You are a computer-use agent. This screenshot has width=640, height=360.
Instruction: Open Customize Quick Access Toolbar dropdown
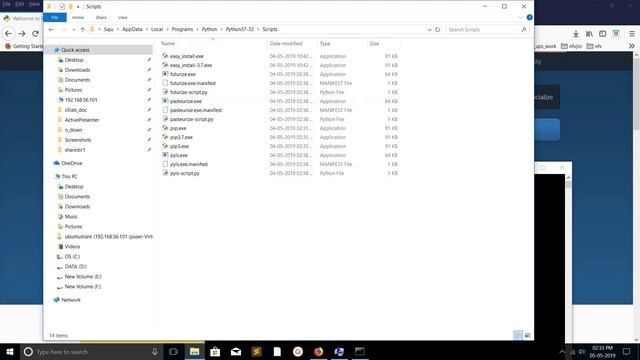(x=78, y=7)
